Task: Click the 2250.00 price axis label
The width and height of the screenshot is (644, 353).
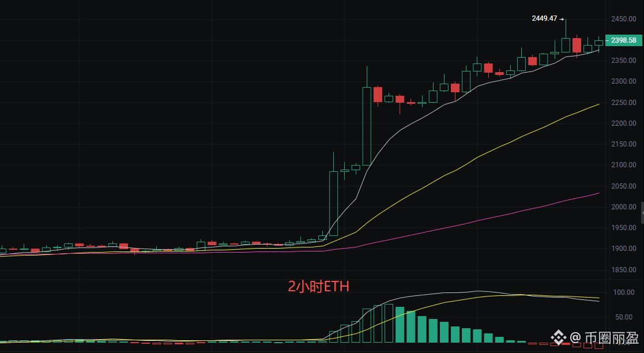Action: pos(623,102)
